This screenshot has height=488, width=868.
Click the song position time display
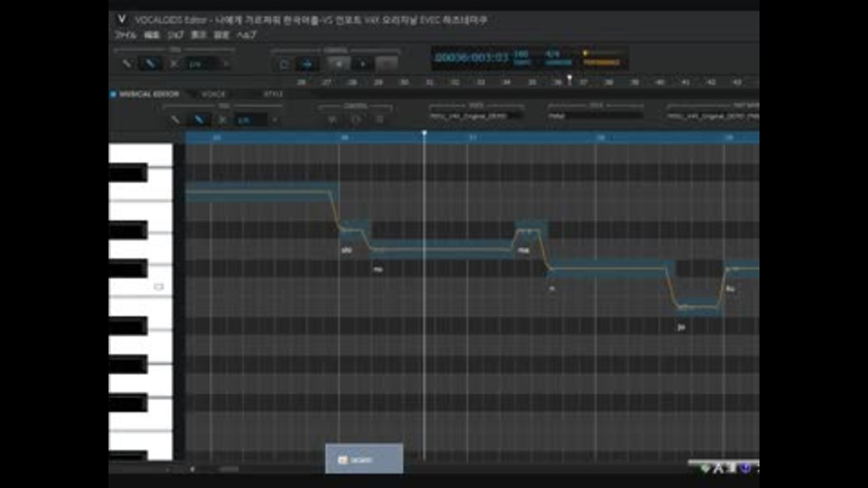pyautogui.click(x=471, y=58)
